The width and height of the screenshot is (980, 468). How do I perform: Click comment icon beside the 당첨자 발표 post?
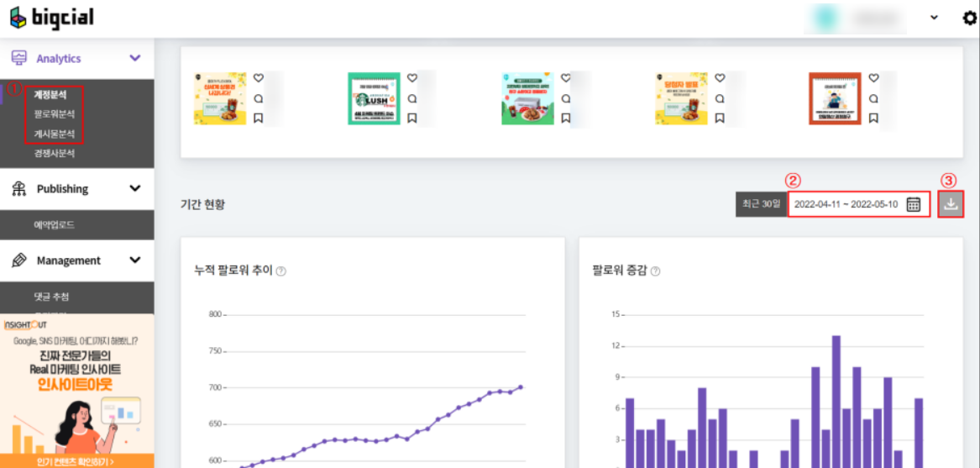pos(720,98)
